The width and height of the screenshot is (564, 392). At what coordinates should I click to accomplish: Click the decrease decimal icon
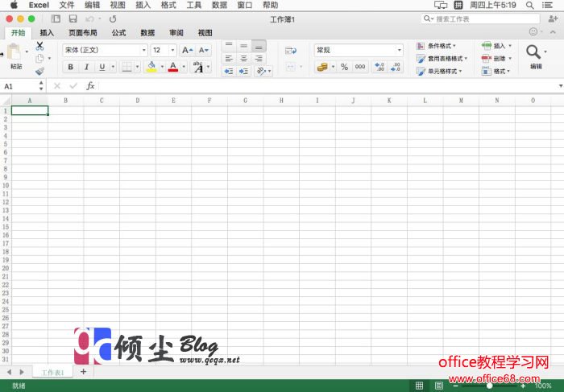click(396, 67)
